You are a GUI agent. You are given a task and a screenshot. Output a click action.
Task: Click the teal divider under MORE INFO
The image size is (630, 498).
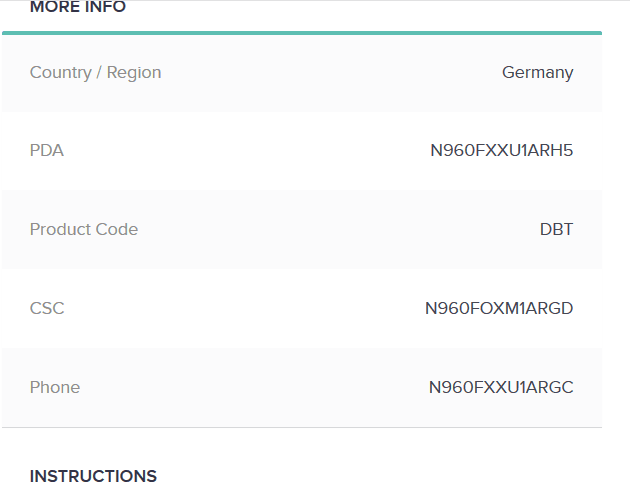pos(302,33)
